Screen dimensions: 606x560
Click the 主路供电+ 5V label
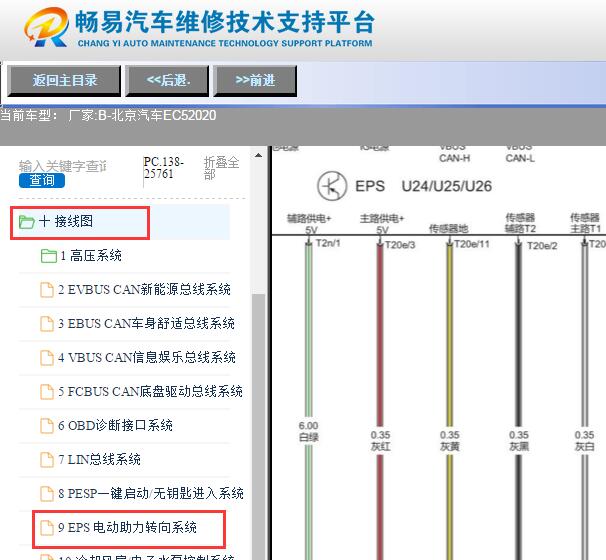coord(382,224)
